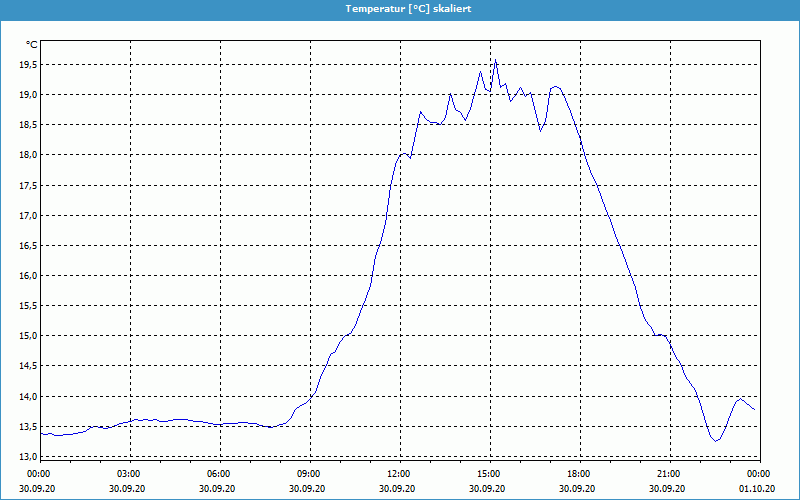This screenshot has height=500, width=800.
Task: Click the "15:00" time axis label
Action: 490,474
